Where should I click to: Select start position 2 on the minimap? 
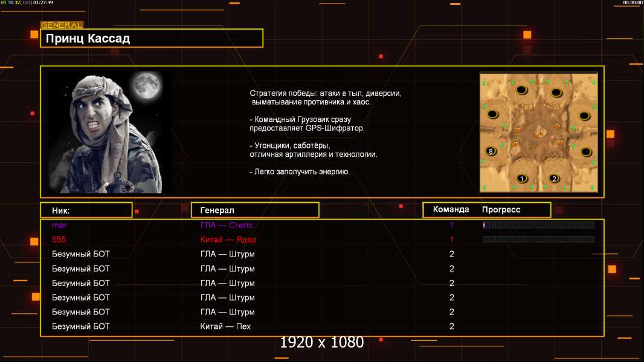tap(555, 179)
